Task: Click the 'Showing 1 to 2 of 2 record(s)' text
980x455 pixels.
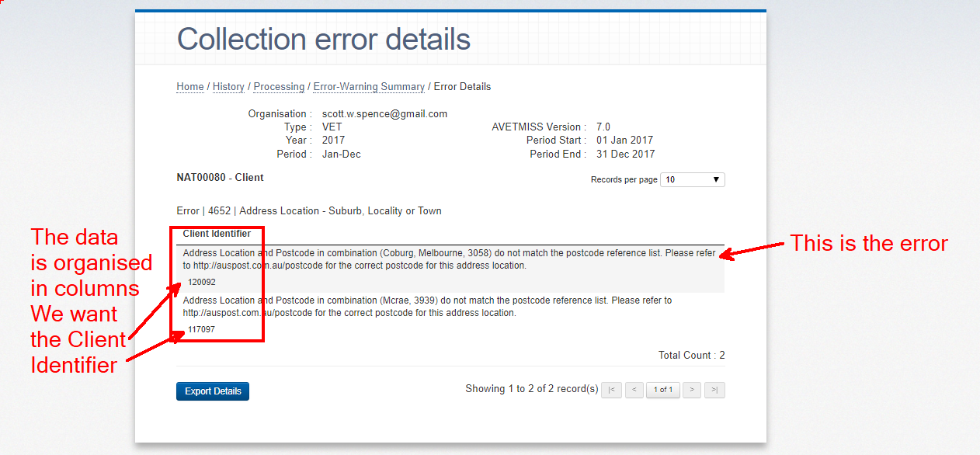Action: pos(532,388)
